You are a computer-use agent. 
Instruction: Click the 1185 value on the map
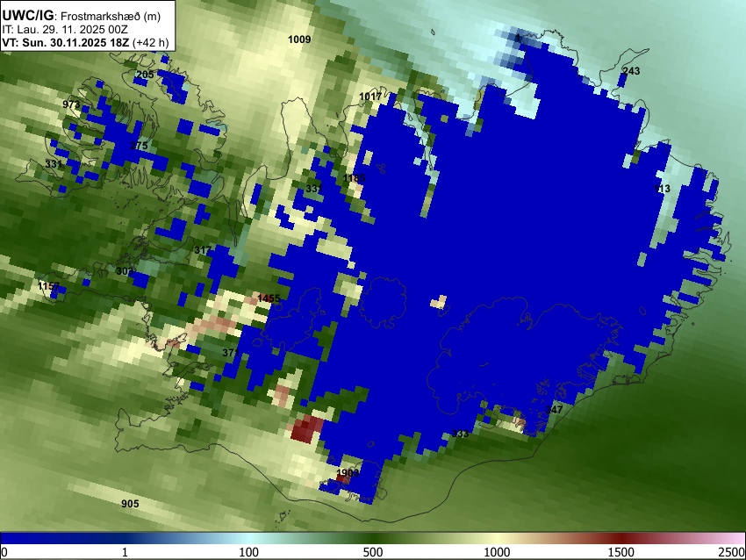[x=354, y=178]
